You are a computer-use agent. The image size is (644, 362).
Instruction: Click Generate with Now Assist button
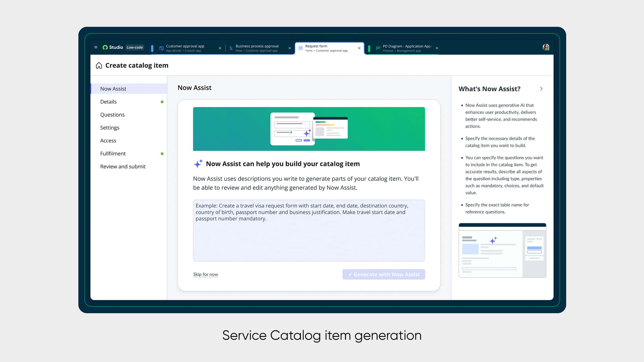(x=384, y=274)
